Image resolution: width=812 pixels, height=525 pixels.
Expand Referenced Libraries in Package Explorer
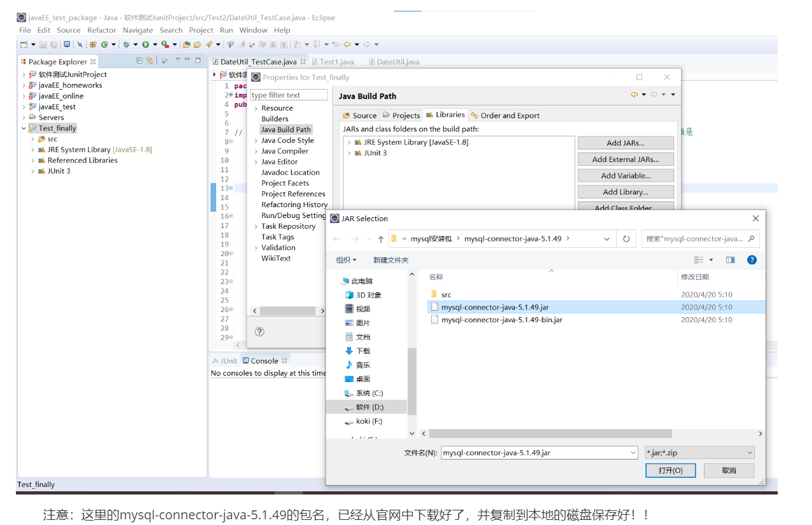coord(33,160)
